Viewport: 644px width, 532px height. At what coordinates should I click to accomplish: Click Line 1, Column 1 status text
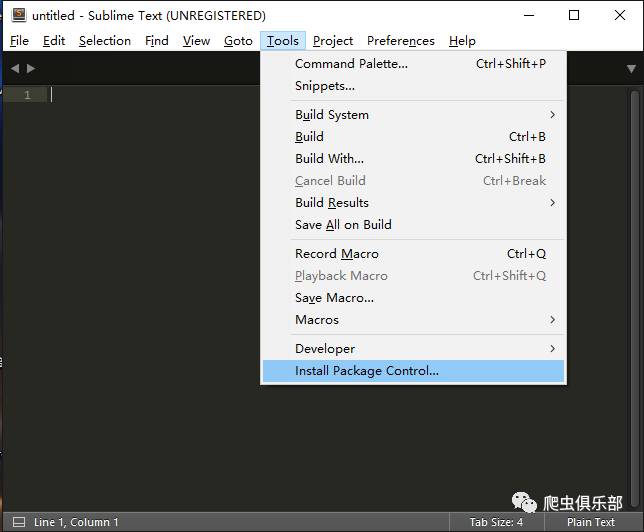point(76,522)
